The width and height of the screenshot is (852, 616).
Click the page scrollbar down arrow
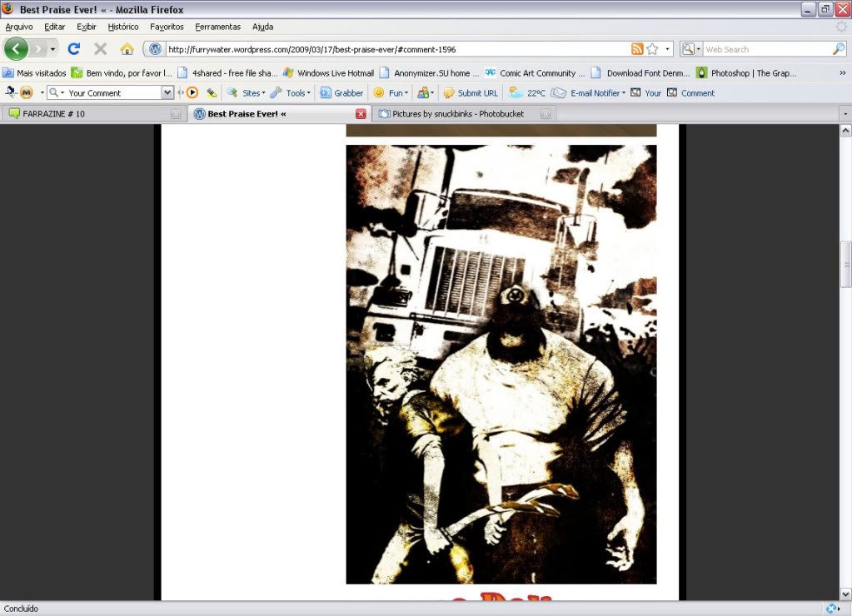coord(845,594)
